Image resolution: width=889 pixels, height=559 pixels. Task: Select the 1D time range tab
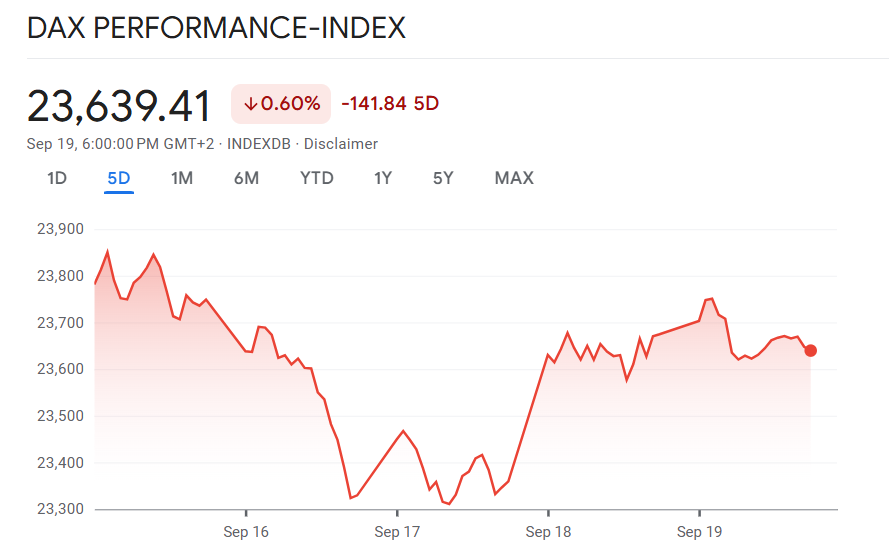point(57,178)
